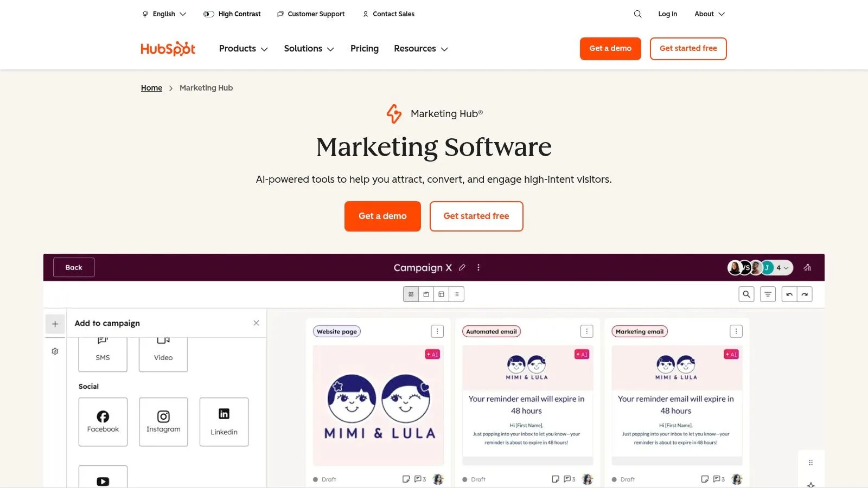Expand the About dropdown
The width and height of the screenshot is (868, 488).
tap(710, 14)
